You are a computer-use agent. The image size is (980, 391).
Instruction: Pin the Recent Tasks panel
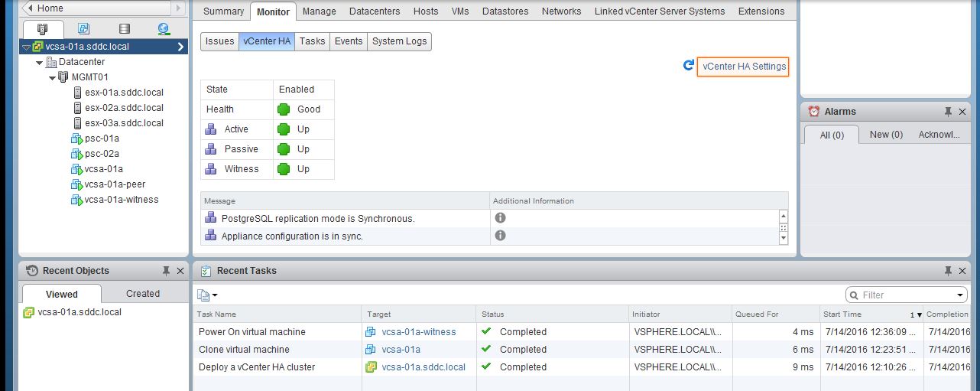click(x=948, y=271)
